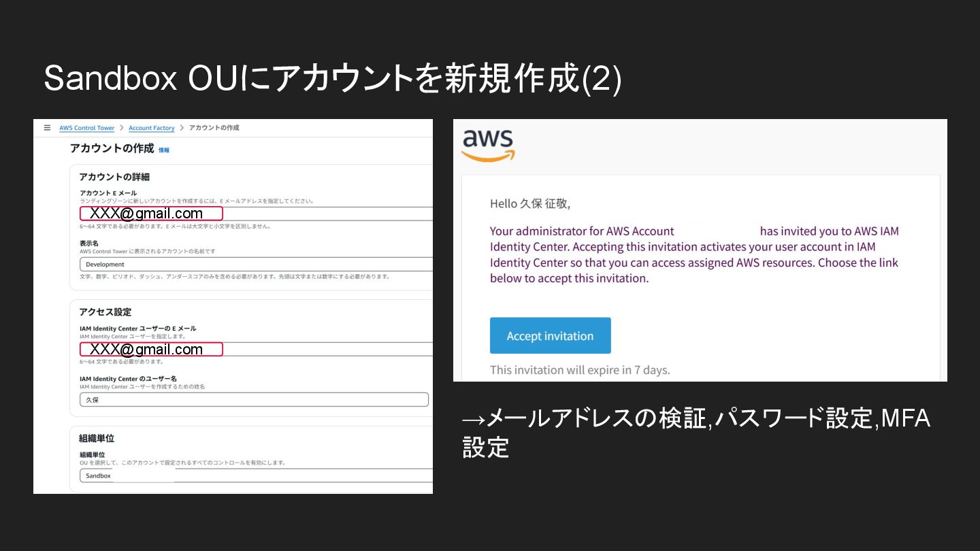
Task: Click the invitation expiry notice text
Action: click(580, 370)
